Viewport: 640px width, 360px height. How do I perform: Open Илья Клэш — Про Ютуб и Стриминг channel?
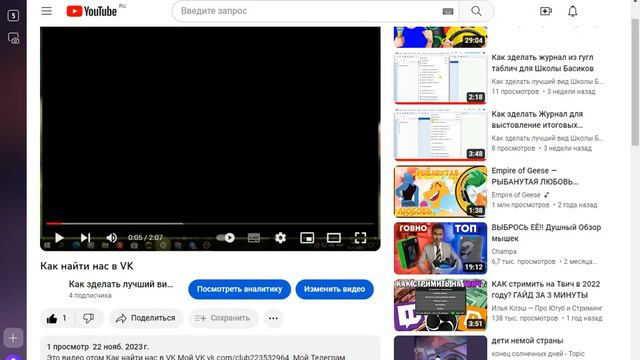[547, 308]
